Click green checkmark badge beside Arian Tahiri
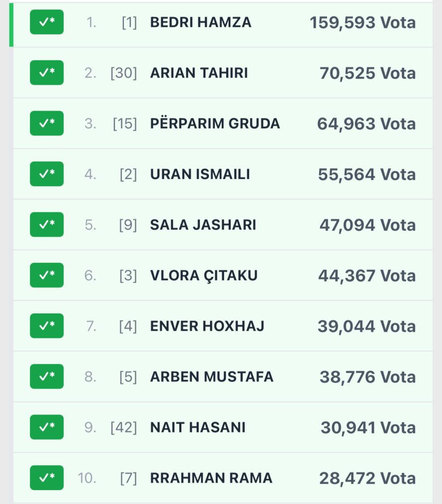The width and height of the screenshot is (442, 504). 47,73
